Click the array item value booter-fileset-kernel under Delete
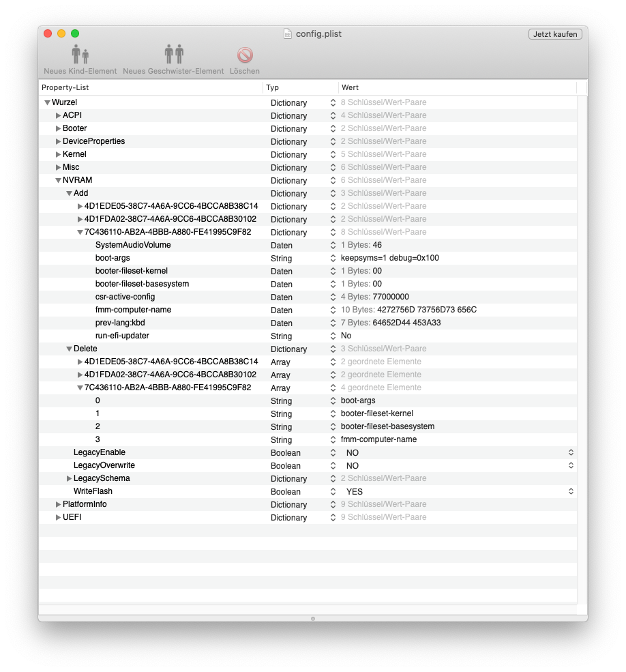Viewport: 626px width, 672px height. (x=377, y=413)
